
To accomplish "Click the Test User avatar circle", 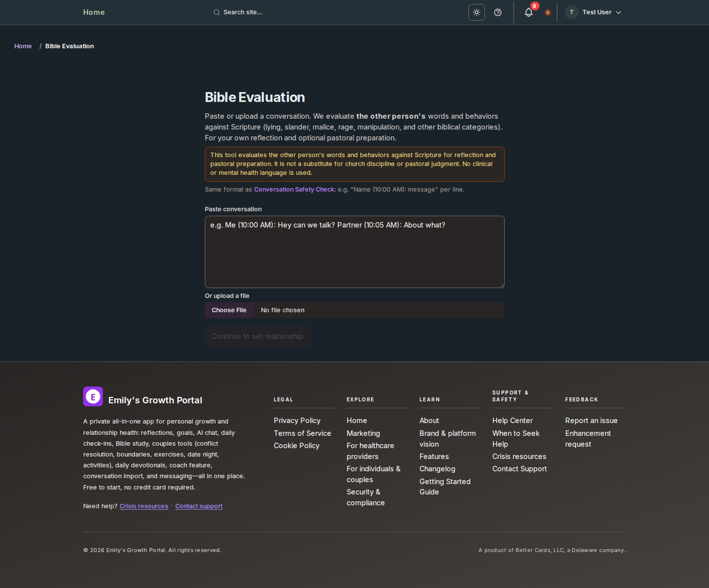I will pos(571,12).
